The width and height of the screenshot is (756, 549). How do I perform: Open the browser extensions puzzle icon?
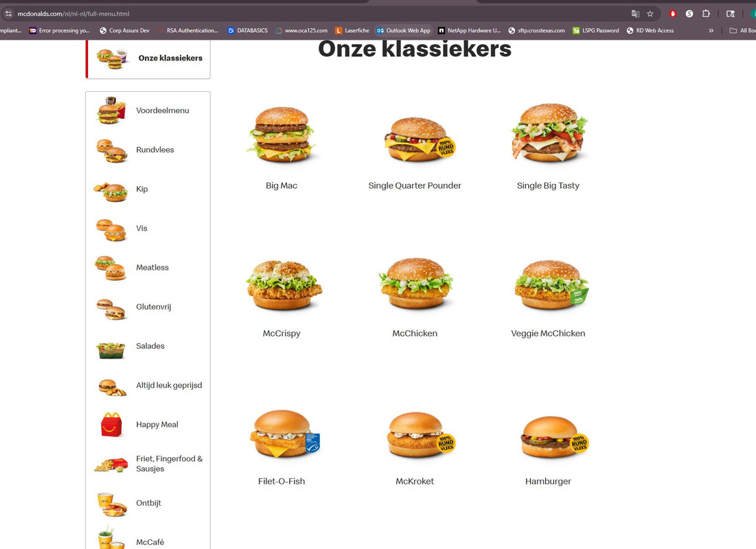click(x=706, y=14)
